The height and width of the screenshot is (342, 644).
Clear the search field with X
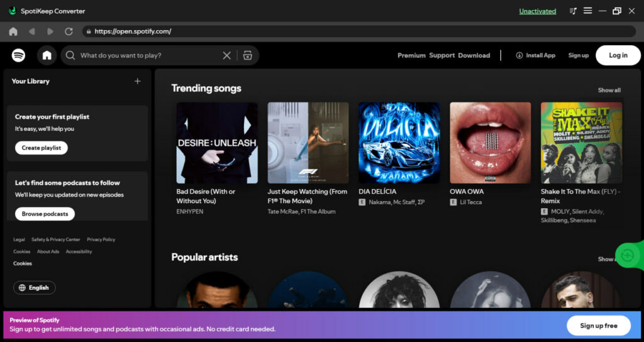[x=226, y=55]
